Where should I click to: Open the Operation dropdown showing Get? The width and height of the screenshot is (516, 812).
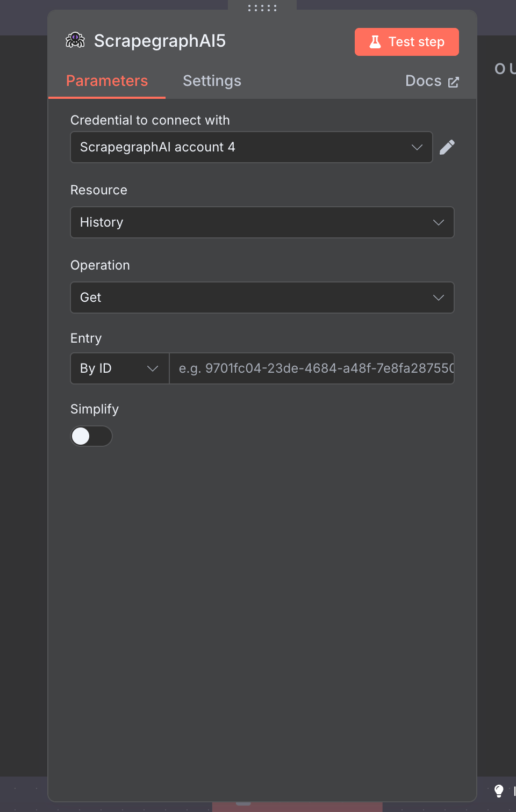pyautogui.click(x=262, y=298)
